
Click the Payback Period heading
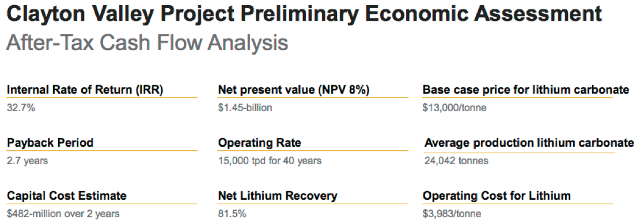(50, 143)
